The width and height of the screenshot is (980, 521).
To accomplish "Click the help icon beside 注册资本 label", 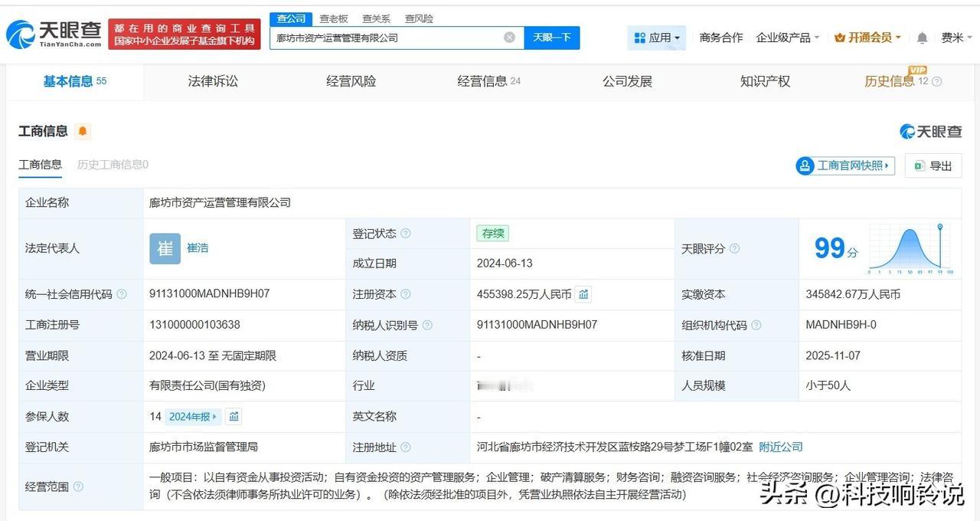I will click(x=405, y=294).
